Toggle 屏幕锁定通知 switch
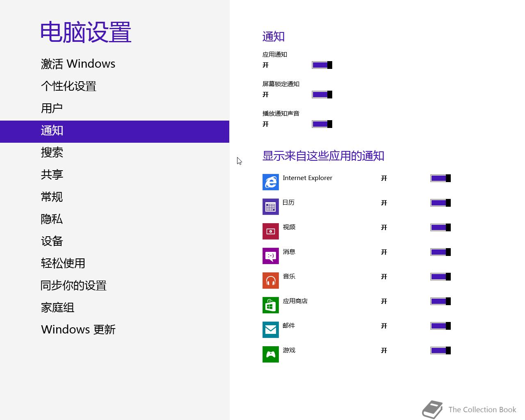 click(x=322, y=94)
